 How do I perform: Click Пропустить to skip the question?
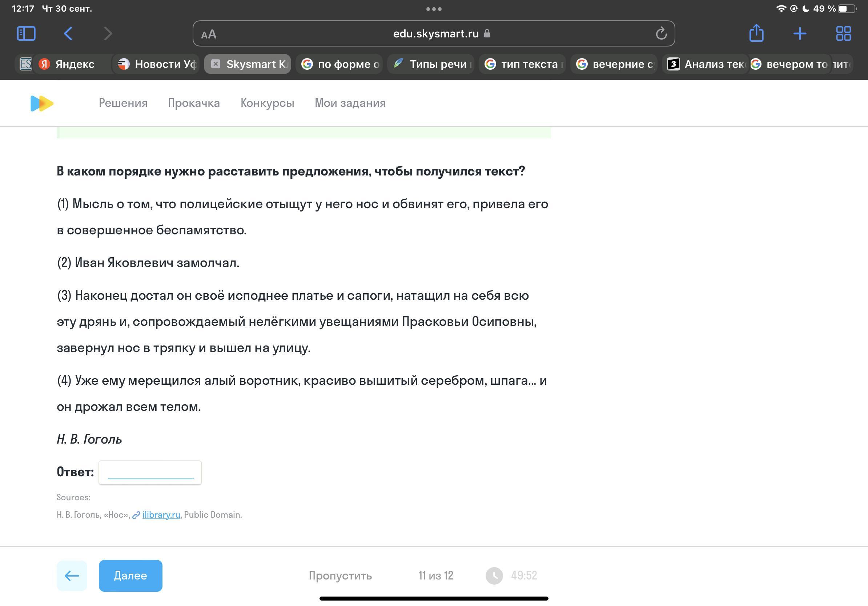tap(340, 575)
